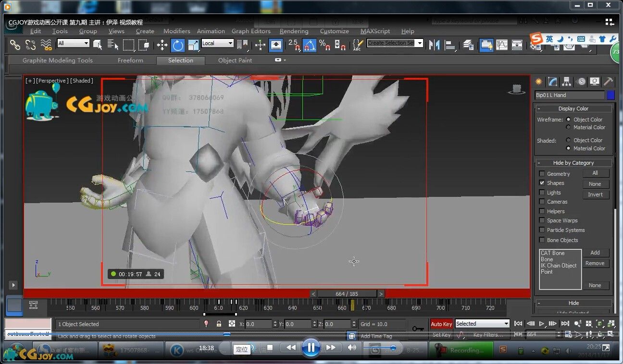Open the Motion command panel
The height and width of the screenshot is (364, 623).
581,81
